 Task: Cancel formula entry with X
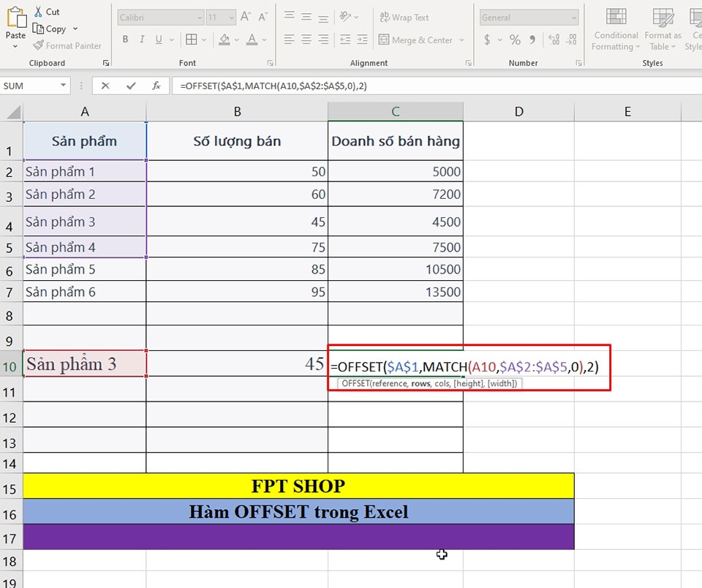[x=105, y=86]
